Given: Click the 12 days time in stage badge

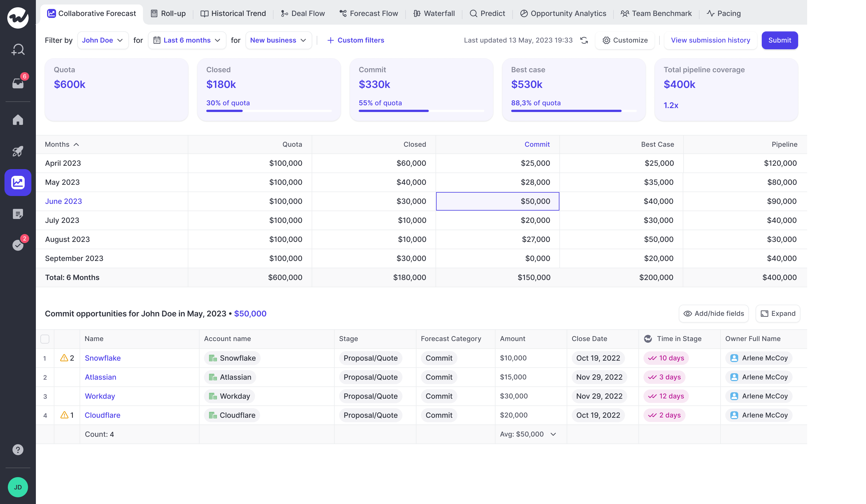Looking at the screenshot, I should (666, 396).
